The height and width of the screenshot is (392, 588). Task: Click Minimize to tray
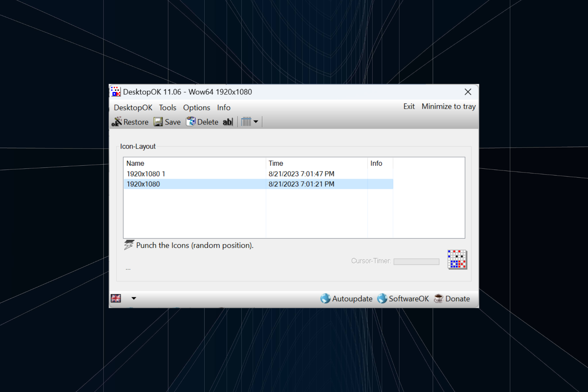point(448,106)
